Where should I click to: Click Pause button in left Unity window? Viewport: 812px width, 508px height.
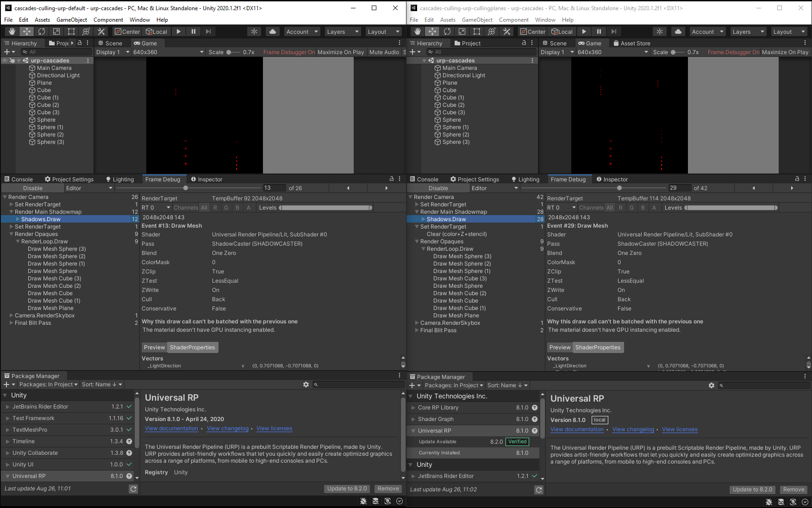193,31
